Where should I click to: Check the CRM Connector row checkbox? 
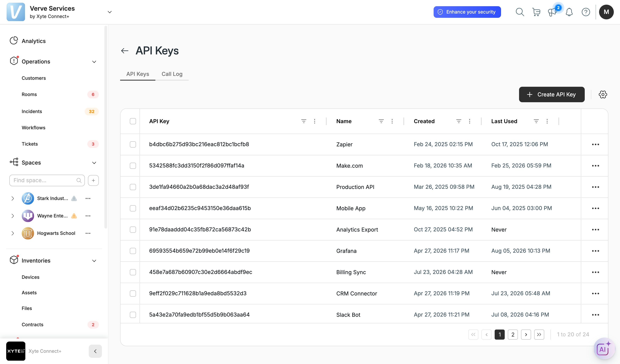[133, 293]
